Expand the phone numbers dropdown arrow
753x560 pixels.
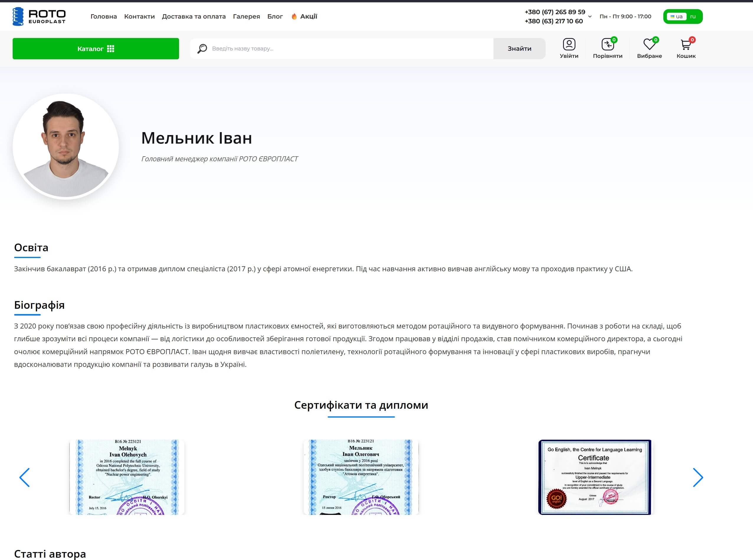pyautogui.click(x=590, y=16)
